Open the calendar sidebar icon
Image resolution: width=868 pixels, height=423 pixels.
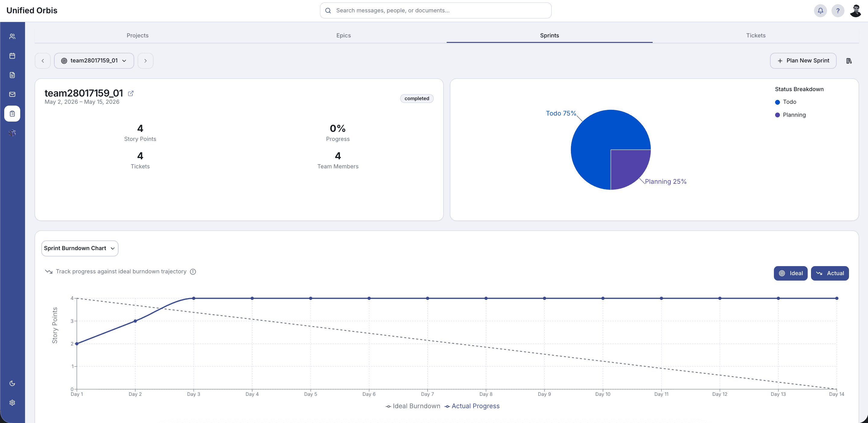pos(12,56)
